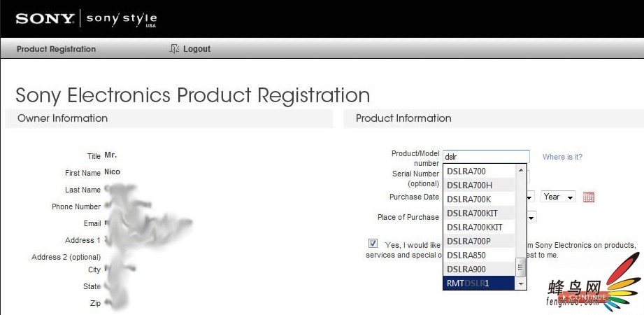Viewport: 644px width, 315px height.
Task: Select DSLRA700 from the suggestion list
Action: [x=479, y=171]
